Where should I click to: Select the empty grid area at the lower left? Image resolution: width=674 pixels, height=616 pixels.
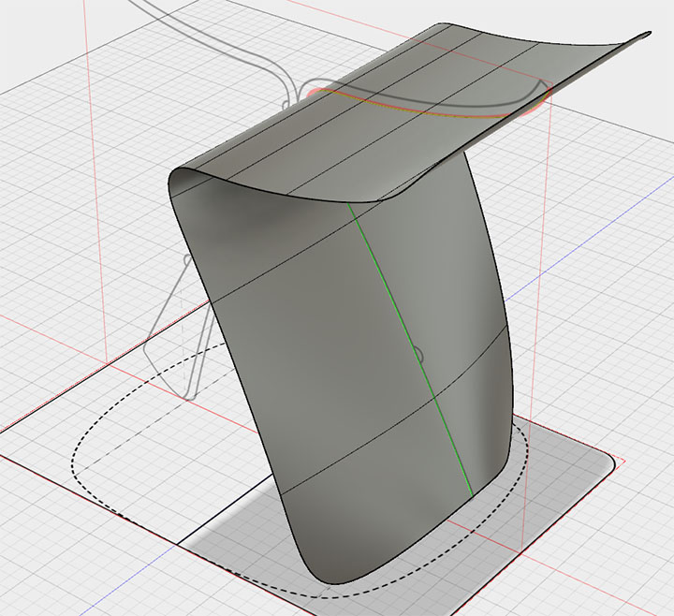pyautogui.click(x=65, y=559)
